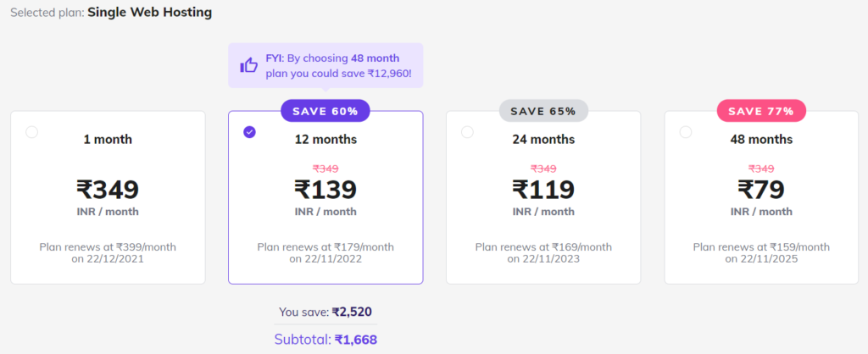Image resolution: width=868 pixels, height=354 pixels.
Task: Click the grey SAVE 65% badge
Action: tap(543, 111)
